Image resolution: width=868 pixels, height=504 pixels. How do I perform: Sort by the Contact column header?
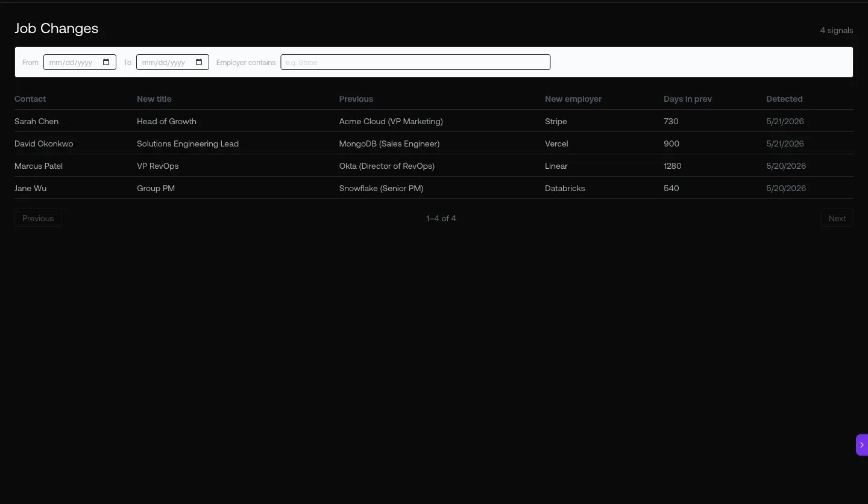(x=30, y=99)
